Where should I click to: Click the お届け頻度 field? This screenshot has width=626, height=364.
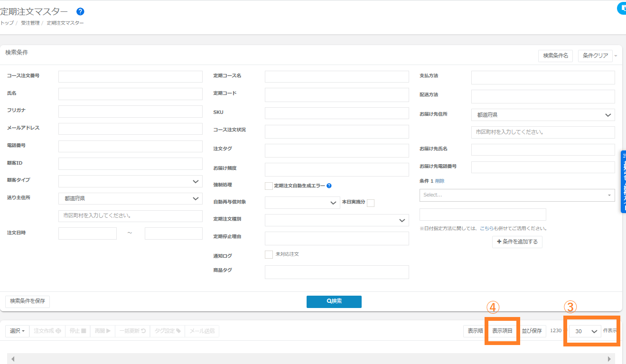[x=337, y=170]
